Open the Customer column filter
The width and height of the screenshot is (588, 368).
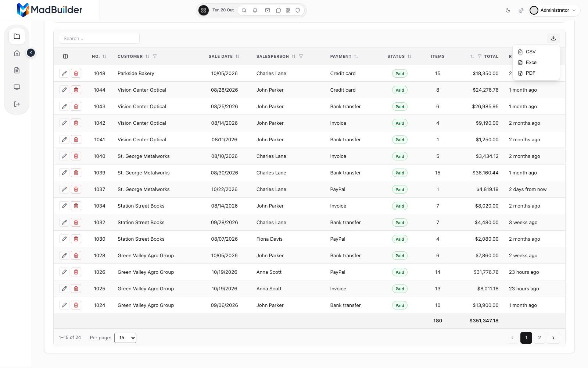coord(155,56)
